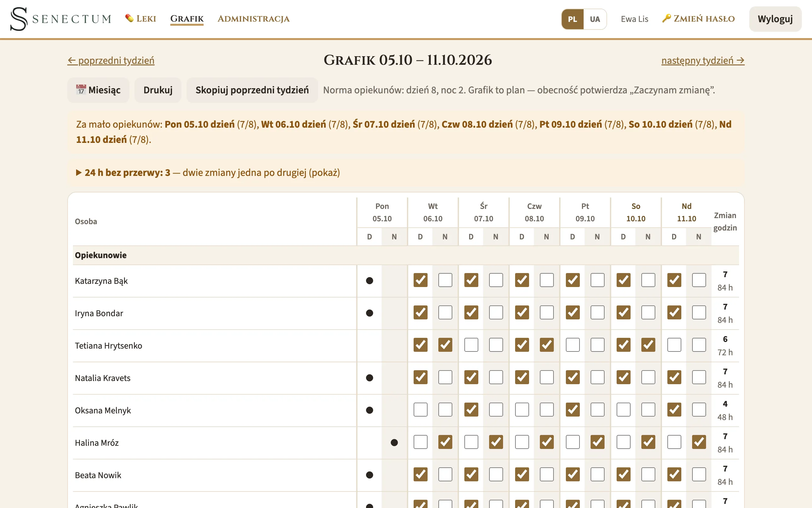812x508 pixels.
Task: Click Zmień hasło key link
Action: point(698,18)
